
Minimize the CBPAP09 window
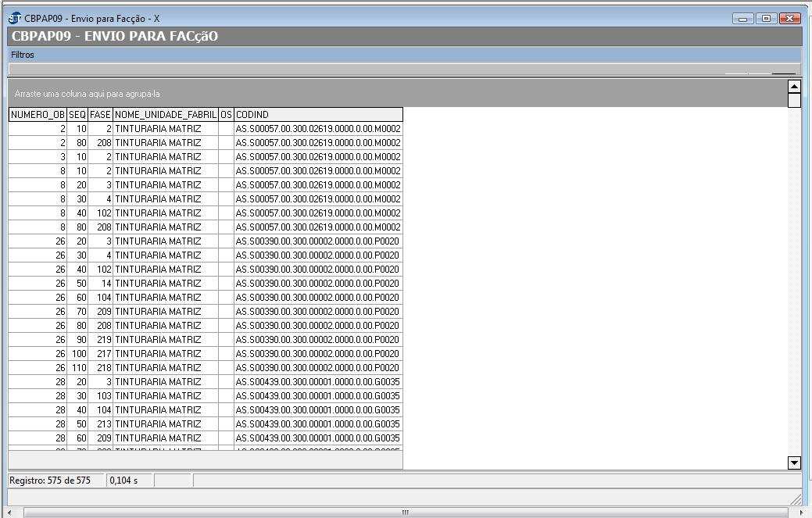point(742,18)
